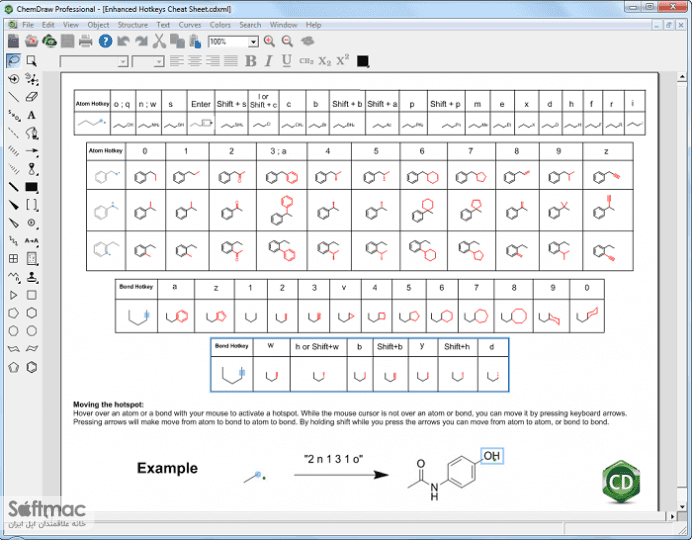Toggle Bold text formatting

[x=251, y=61]
